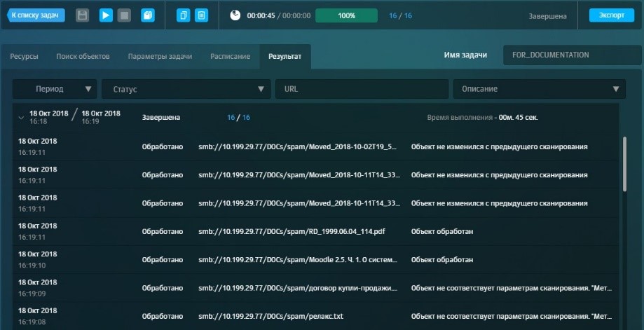
Task: Open the Период filter dropdown
Action: 55,89
